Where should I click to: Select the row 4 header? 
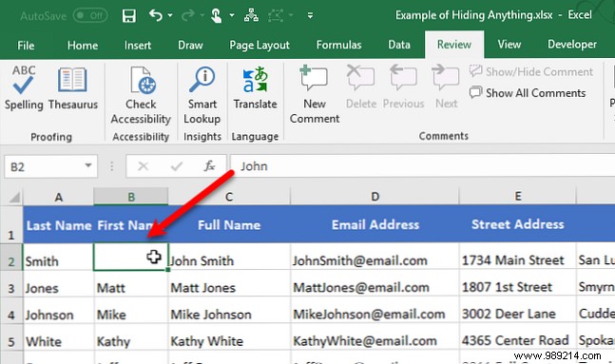point(11,310)
